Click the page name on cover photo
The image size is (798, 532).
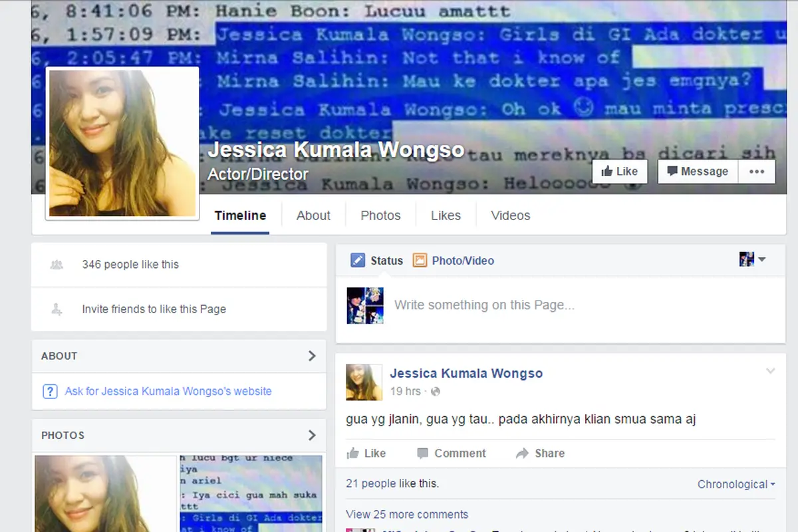(x=336, y=150)
